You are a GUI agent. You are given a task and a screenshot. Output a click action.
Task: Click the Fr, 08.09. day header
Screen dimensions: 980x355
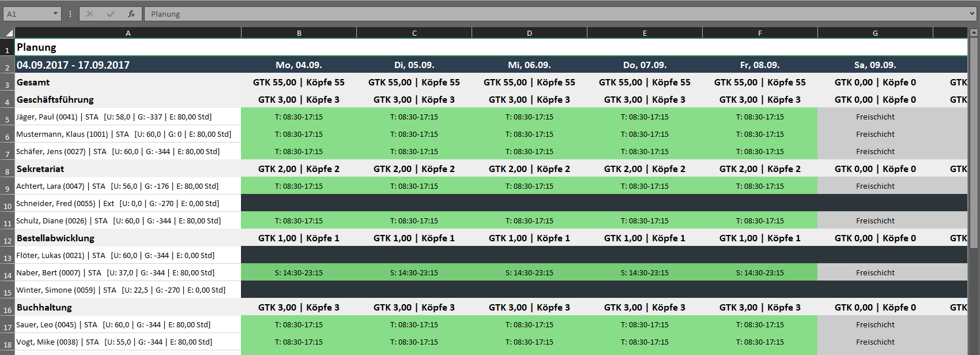point(760,65)
